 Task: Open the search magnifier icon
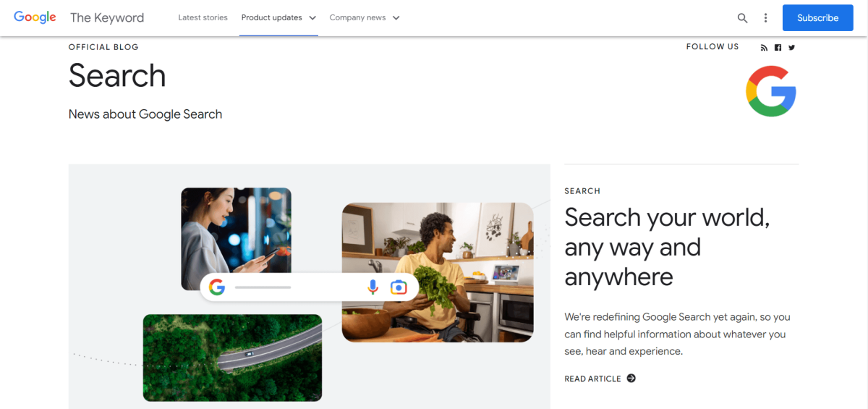tap(743, 18)
